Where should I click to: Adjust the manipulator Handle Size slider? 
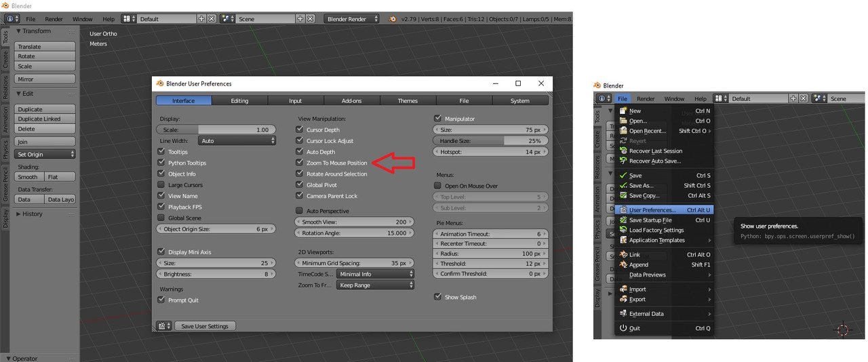(490, 141)
